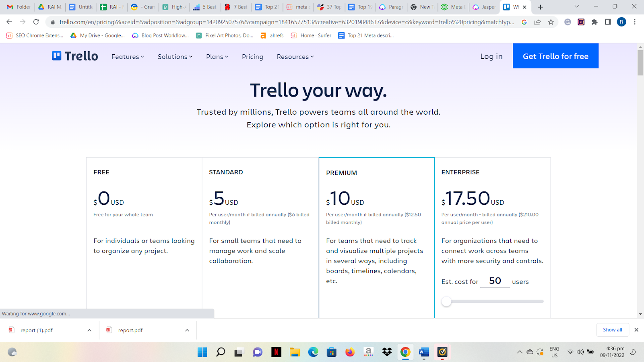Open the ENG US language switcher
This screenshot has width=644, height=362.
coord(554,352)
